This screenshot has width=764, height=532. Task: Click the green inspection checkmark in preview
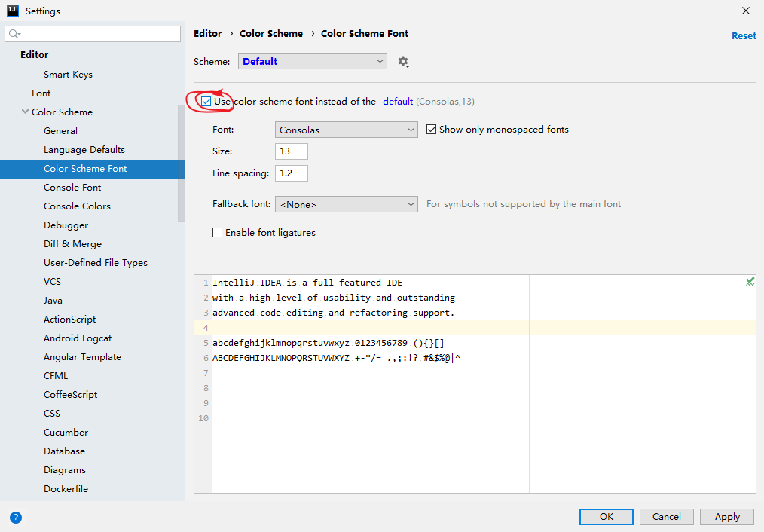tap(750, 282)
